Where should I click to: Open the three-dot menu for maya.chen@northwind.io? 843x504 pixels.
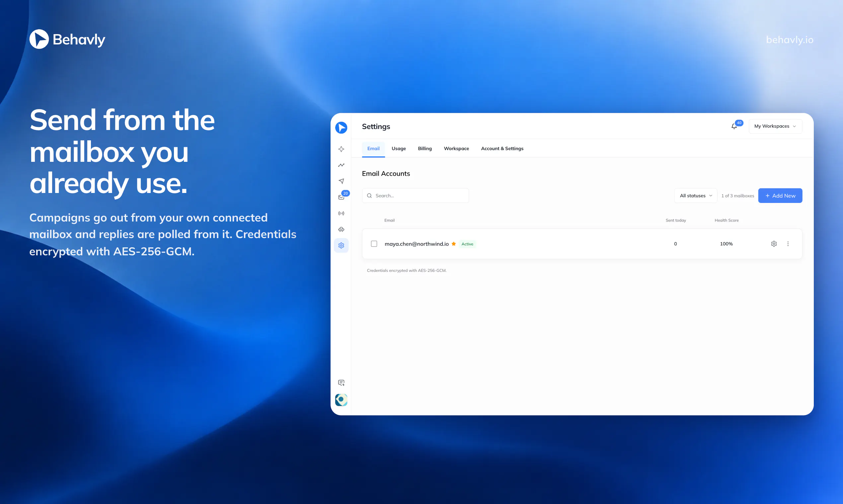788,244
